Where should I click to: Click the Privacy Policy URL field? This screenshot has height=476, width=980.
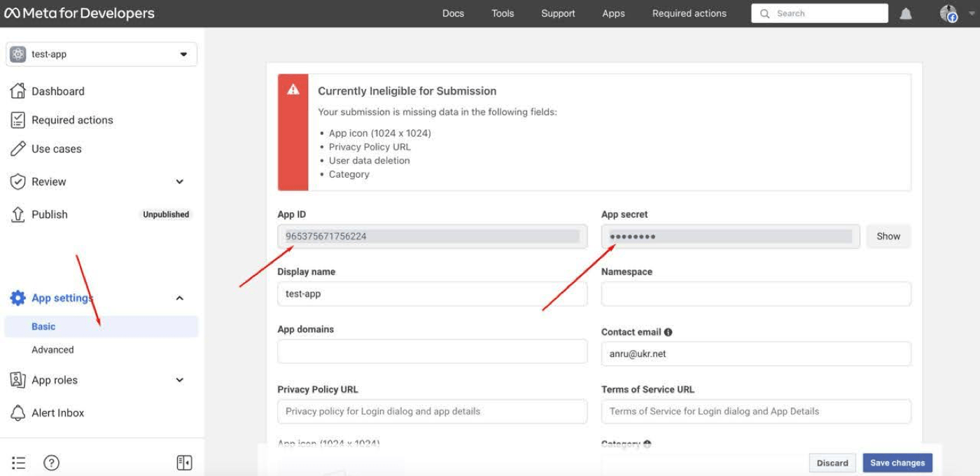(x=433, y=411)
